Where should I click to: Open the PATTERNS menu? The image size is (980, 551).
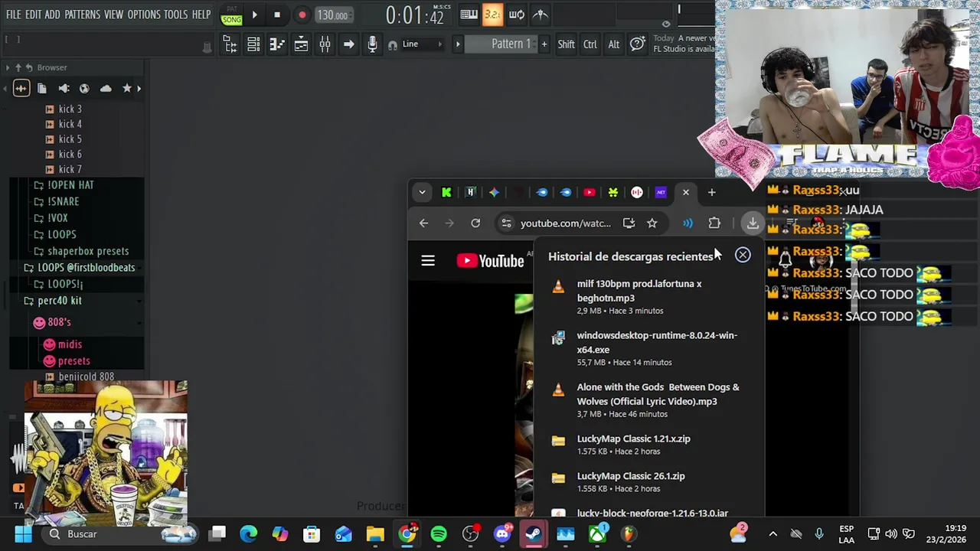[x=82, y=15]
